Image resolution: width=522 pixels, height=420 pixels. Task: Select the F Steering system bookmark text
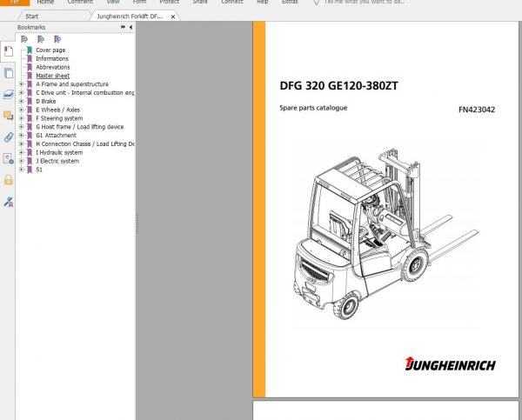click(x=59, y=118)
